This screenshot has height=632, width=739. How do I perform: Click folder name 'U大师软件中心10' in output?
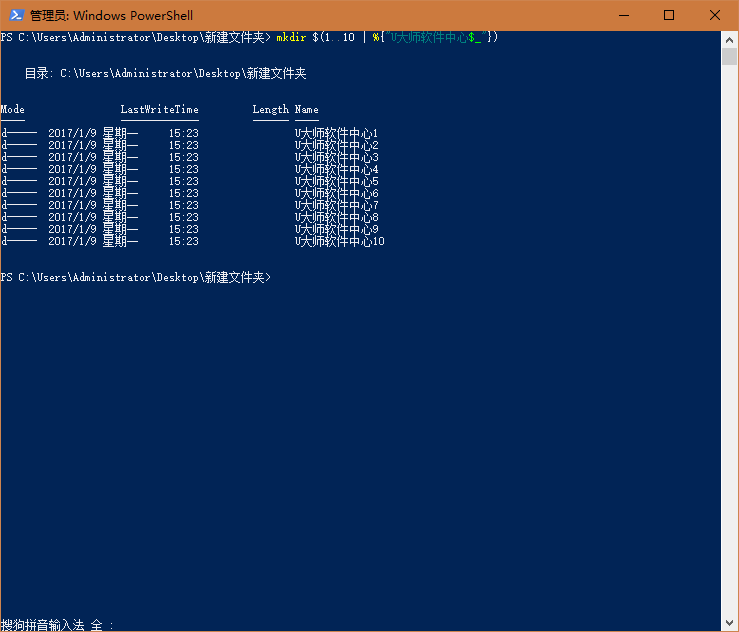point(339,242)
